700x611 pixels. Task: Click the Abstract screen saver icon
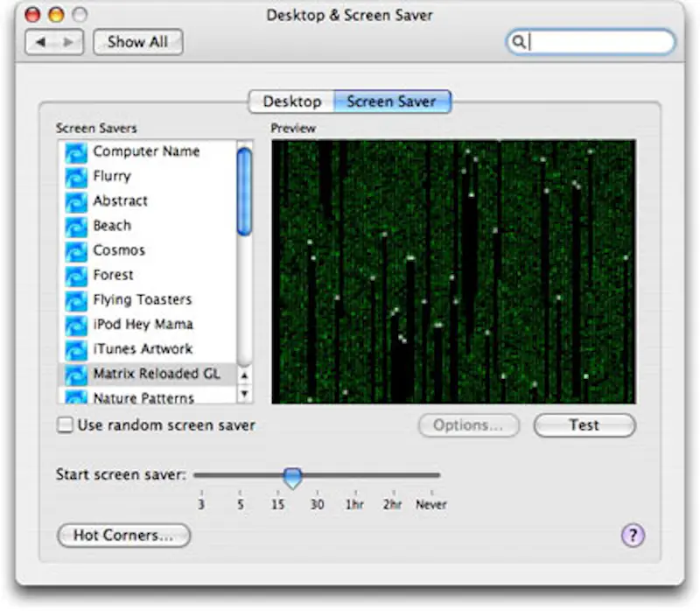click(77, 201)
